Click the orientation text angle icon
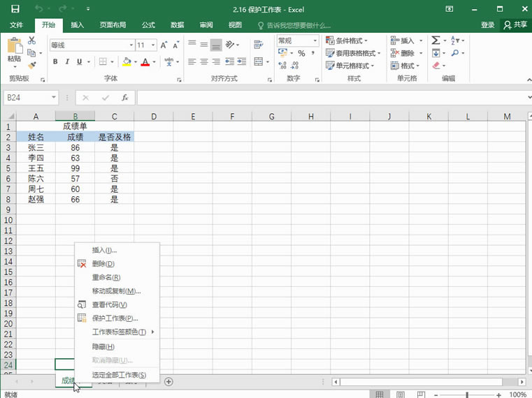This screenshot has height=398, width=532. (x=230, y=44)
